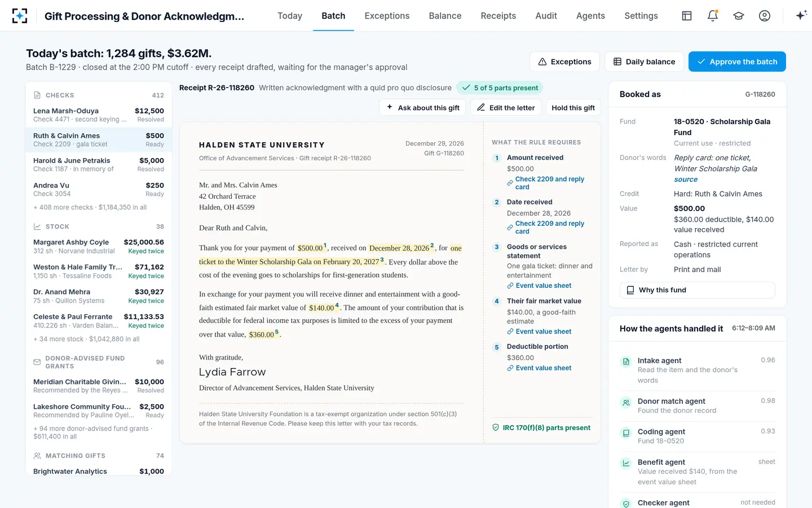
Task: Click the Intake agent icon
Action: (x=626, y=361)
